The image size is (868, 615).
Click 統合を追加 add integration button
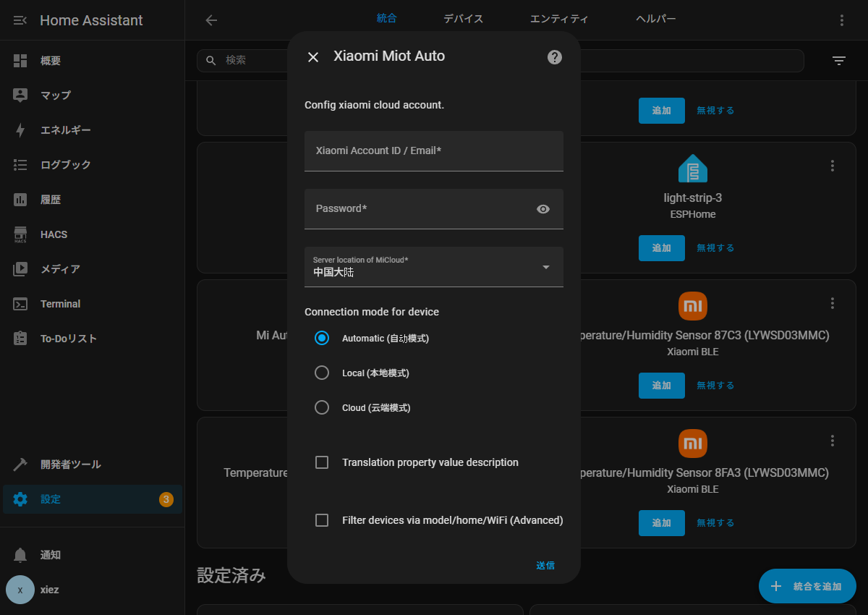coord(807,586)
